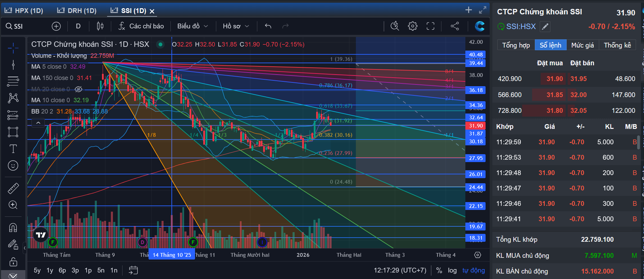Click the 31.90 current price label on axis
The width and height of the screenshot is (644, 279).
tap(476, 126)
